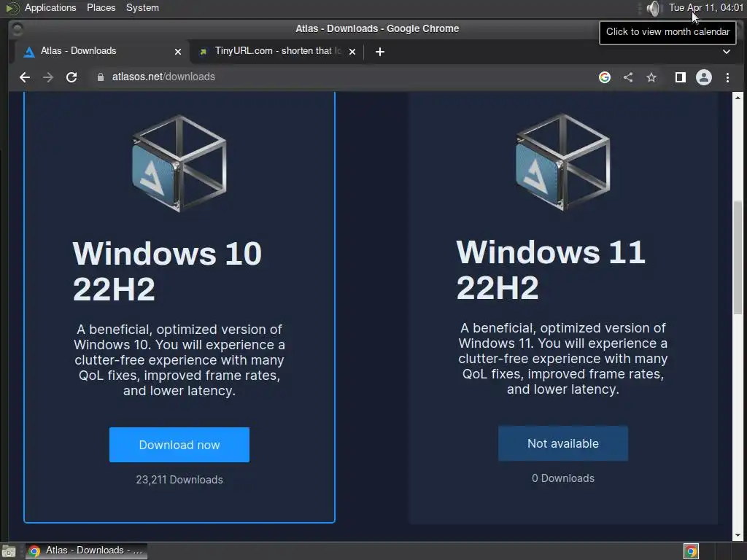Open the Applications menu
This screenshot has height=560, width=747.
tap(50, 7)
